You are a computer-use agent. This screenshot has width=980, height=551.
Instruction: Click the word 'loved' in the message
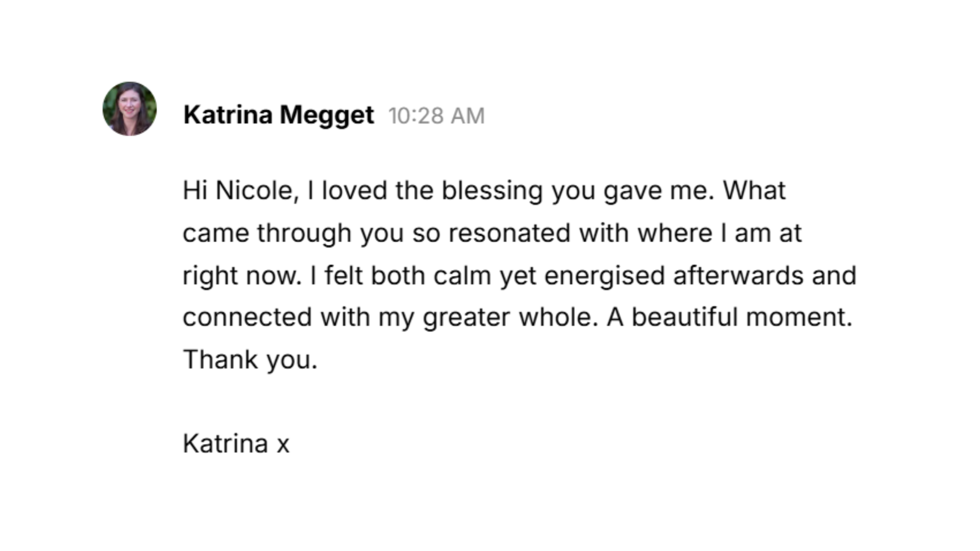coord(354,191)
